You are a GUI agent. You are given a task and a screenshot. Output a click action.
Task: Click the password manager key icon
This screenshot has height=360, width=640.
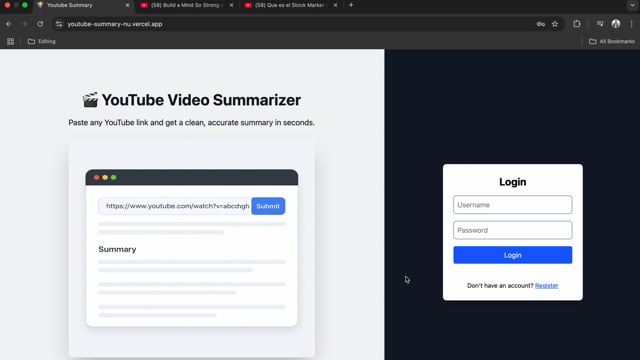click(541, 24)
